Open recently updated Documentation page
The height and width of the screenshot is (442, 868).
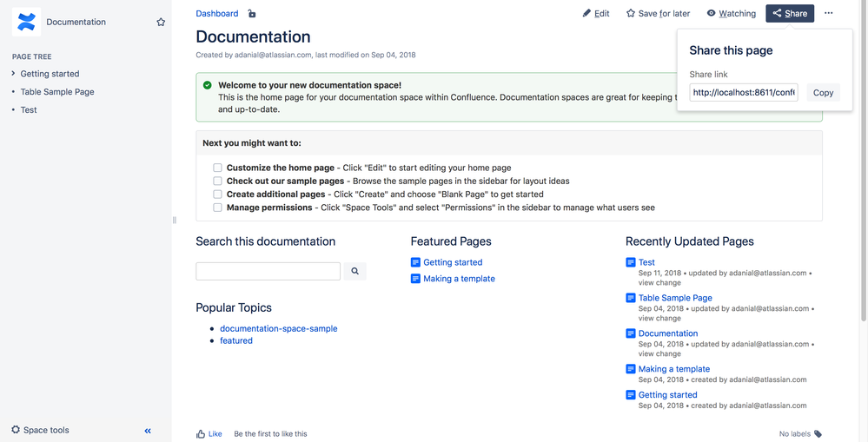(668, 333)
